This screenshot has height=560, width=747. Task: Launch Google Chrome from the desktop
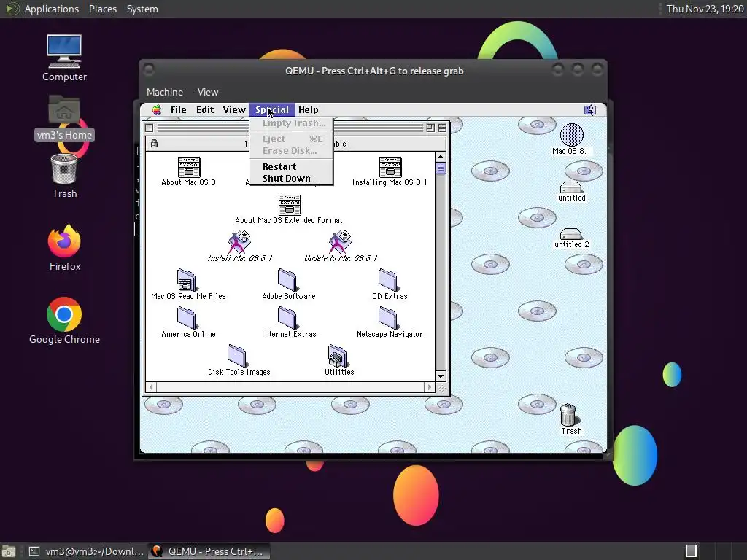[x=64, y=314]
